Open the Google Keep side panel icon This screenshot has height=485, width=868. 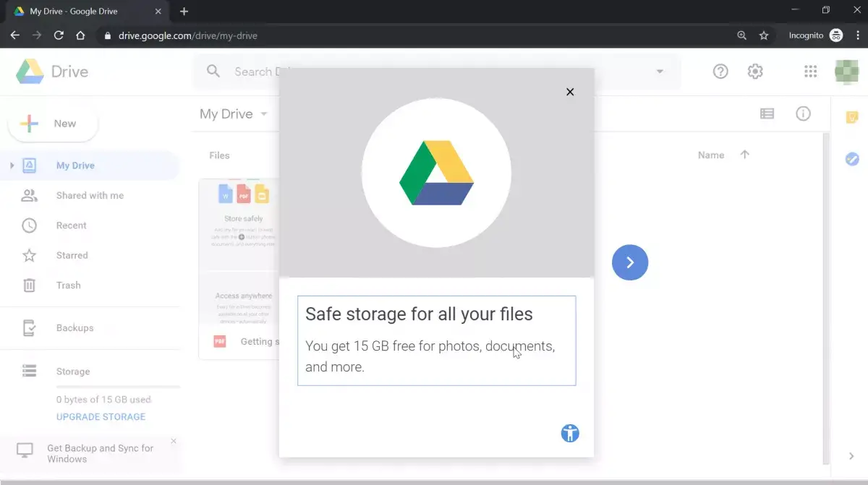pyautogui.click(x=852, y=117)
